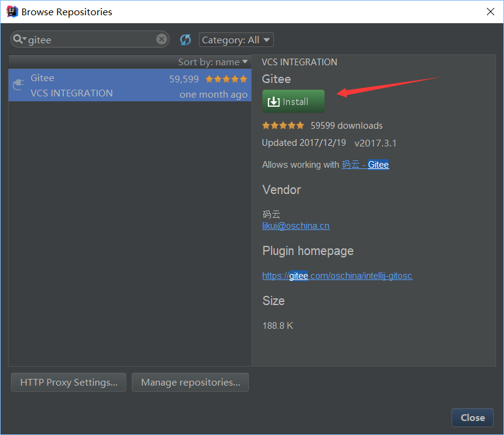This screenshot has height=435, width=504.
Task: Click the vendor name 码云 text
Action: 272,214
